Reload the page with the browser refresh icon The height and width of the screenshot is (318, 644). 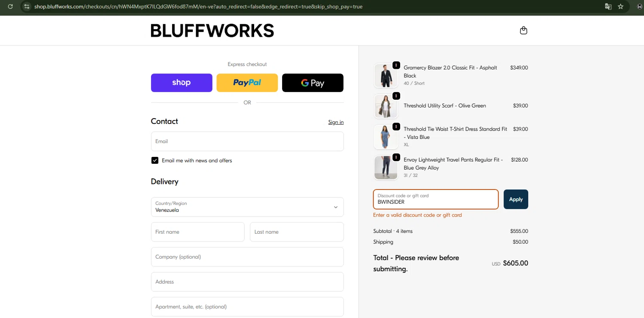(10, 6)
